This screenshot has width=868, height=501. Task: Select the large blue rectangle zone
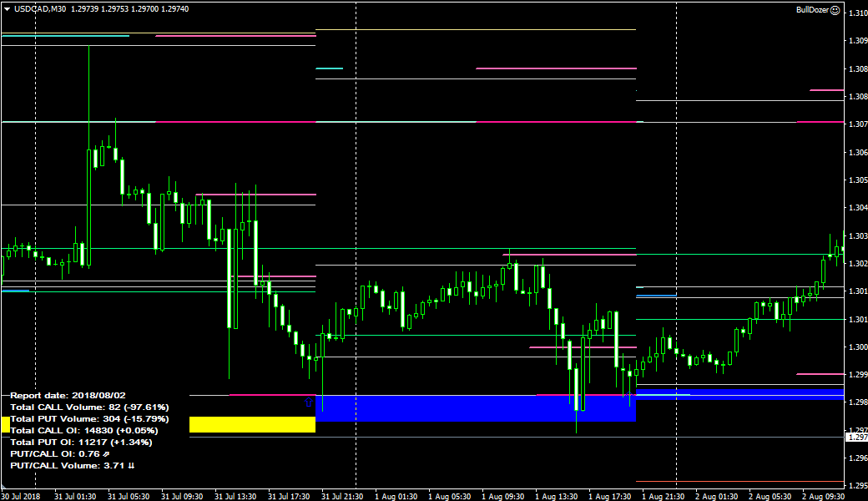coord(475,407)
